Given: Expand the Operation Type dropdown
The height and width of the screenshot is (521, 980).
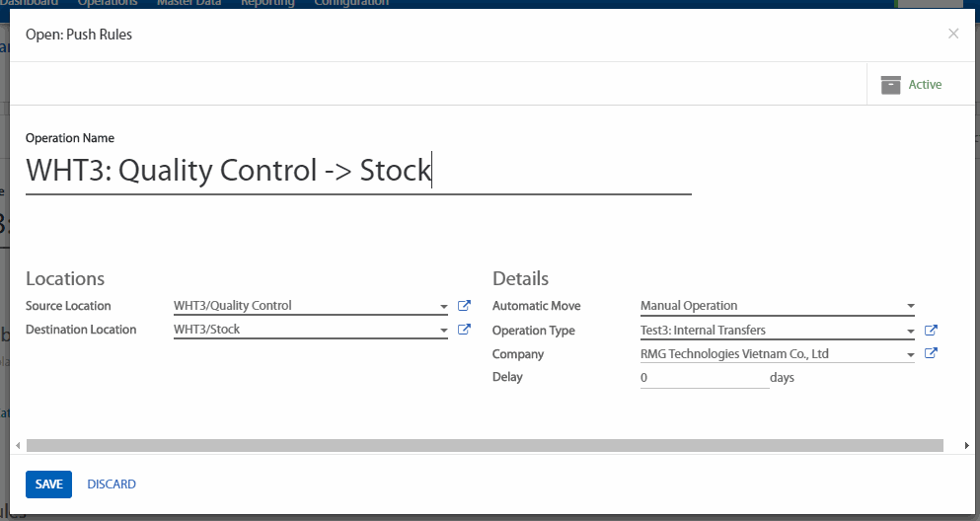Looking at the screenshot, I should click(910, 331).
